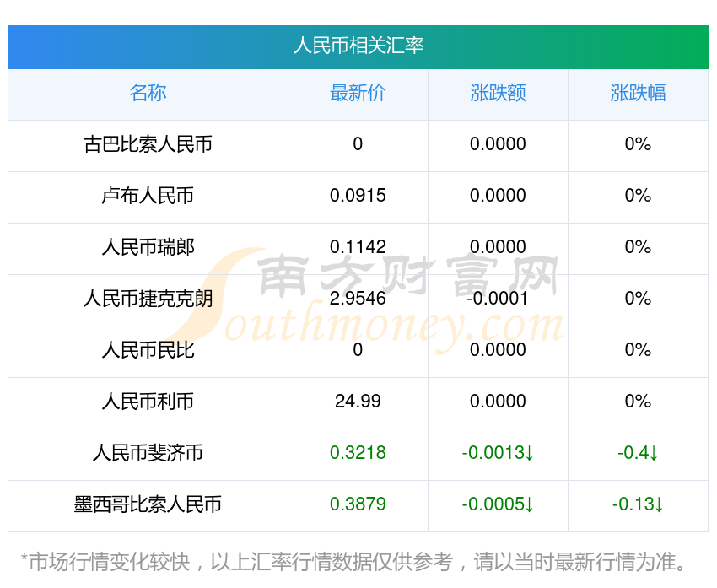
Task: Click the 人民币民比 row name
Action: click(x=148, y=350)
